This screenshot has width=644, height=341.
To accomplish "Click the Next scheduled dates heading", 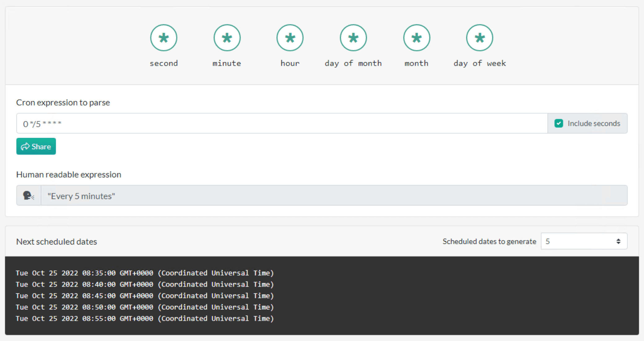I will coord(57,241).
